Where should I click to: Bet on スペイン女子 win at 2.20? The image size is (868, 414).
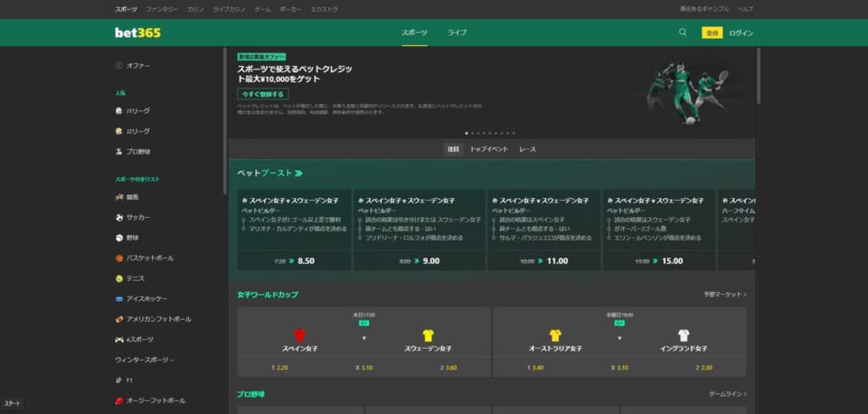coord(279,367)
